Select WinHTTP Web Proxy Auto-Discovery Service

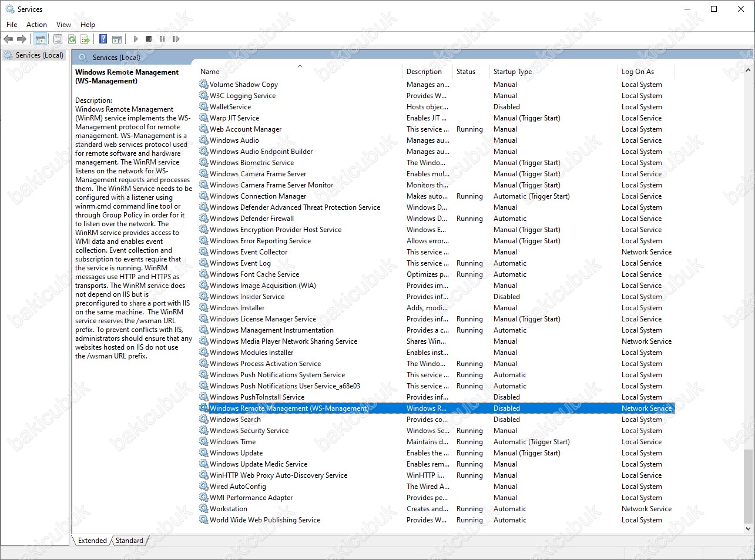pyautogui.click(x=437, y=475)
